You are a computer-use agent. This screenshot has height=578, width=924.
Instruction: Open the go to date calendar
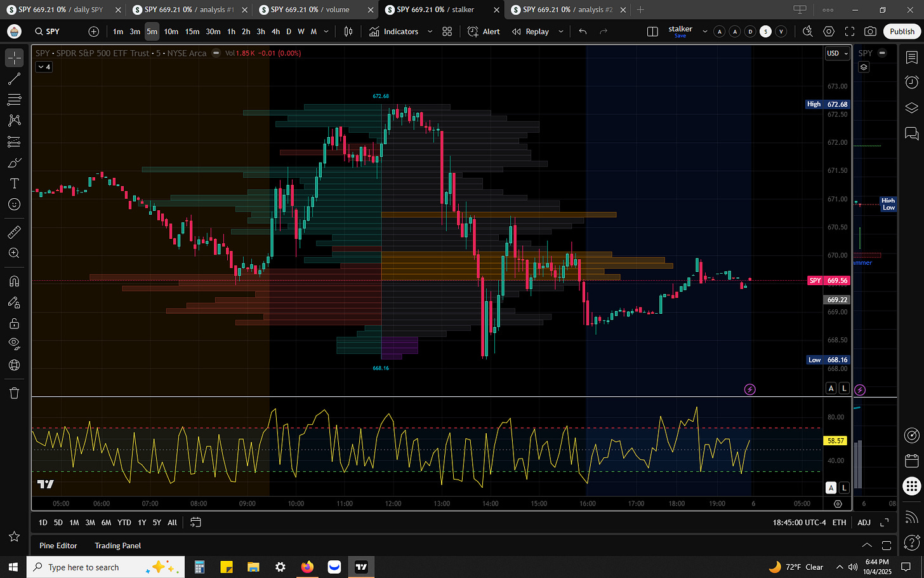[x=195, y=522]
